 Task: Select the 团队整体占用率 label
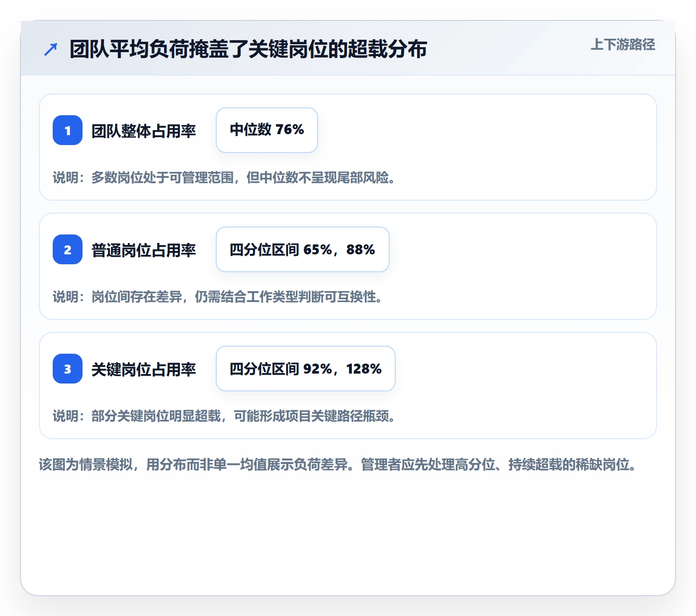click(144, 131)
